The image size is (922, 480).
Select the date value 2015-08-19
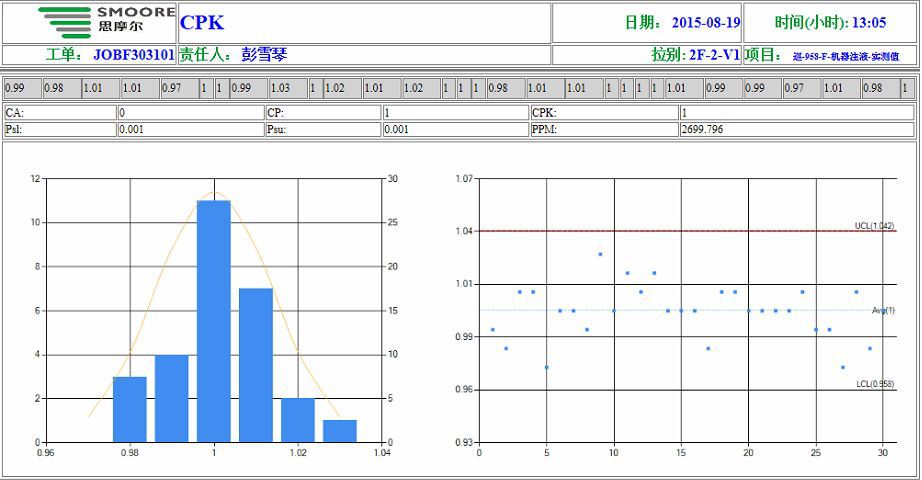[706, 23]
